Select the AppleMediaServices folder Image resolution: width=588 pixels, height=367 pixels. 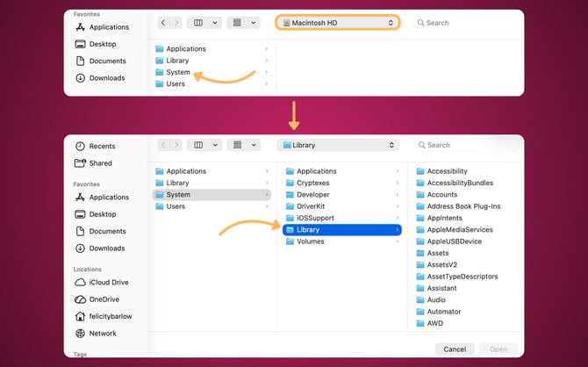(455, 230)
